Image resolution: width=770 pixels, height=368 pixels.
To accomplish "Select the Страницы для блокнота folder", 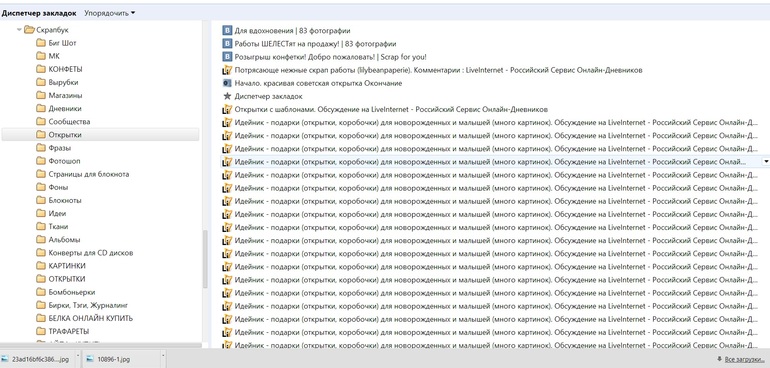I will 88,174.
